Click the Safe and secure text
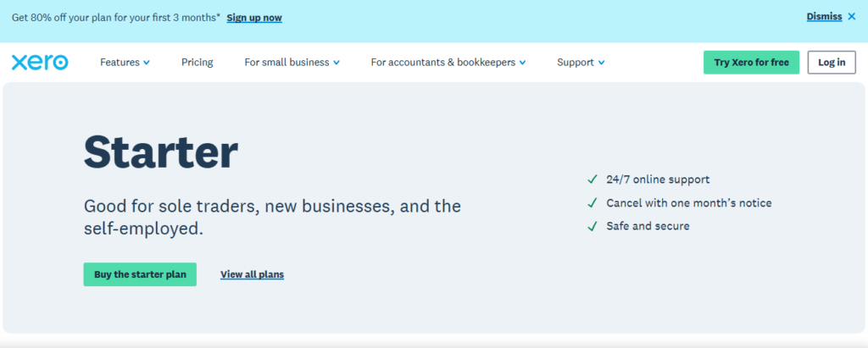 tap(648, 226)
